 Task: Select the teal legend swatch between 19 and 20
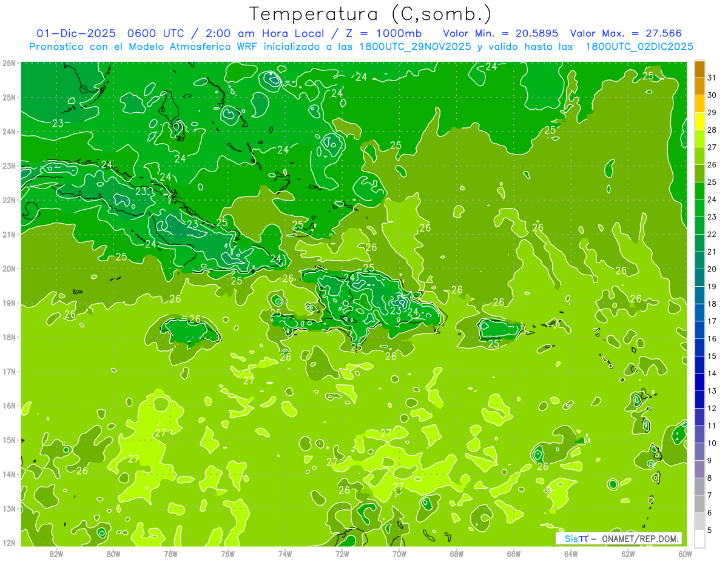pos(699,278)
